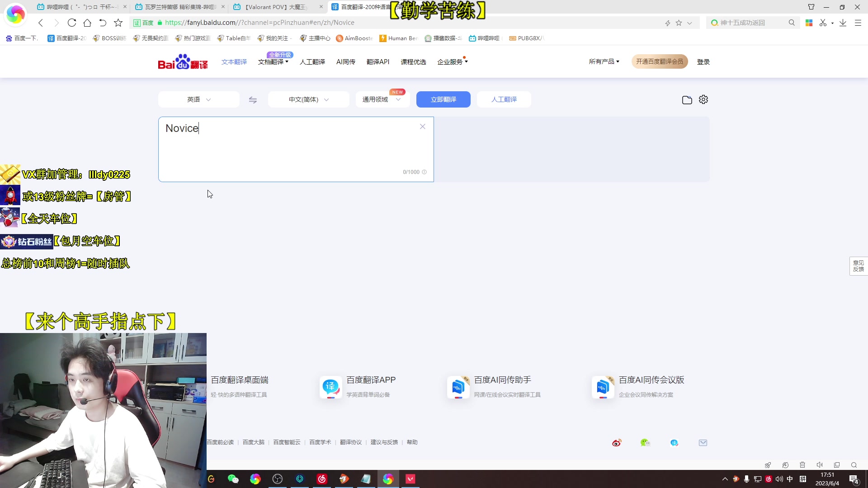Click the Baidu Translate logo
The width and height of the screenshot is (868, 488).
pos(183,61)
